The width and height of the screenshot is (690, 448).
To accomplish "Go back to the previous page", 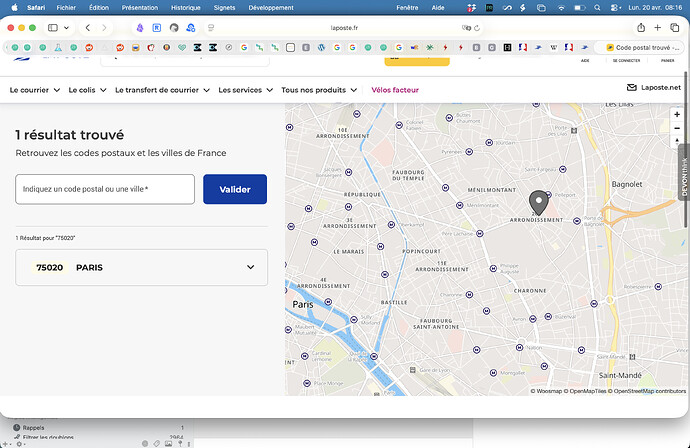I will point(88,28).
